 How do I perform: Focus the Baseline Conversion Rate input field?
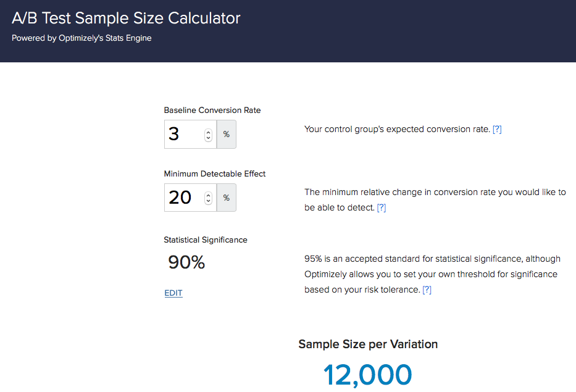190,134
